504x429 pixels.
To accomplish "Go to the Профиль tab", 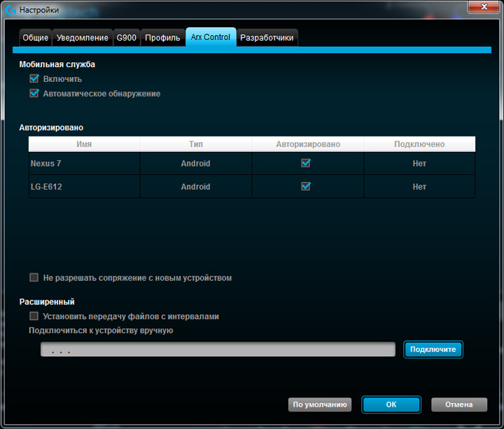I will tap(162, 38).
